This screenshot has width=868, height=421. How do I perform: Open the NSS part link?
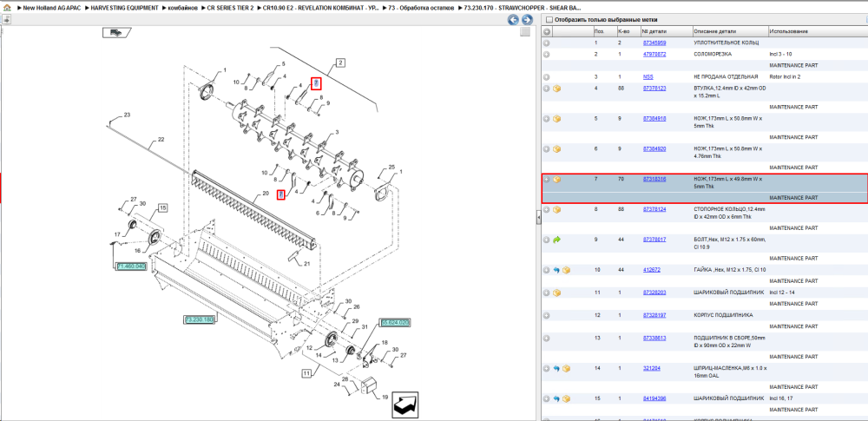pyautogui.click(x=648, y=77)
